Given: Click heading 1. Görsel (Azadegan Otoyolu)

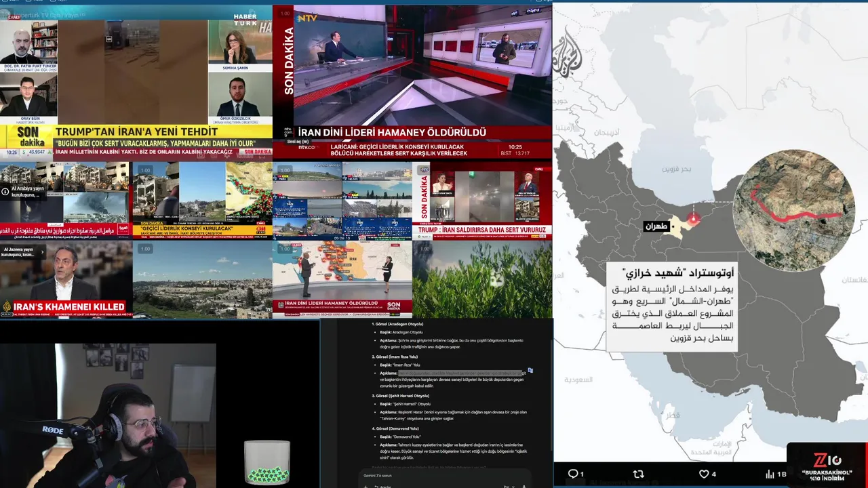Looking at the screenshot, I should click(397, 324).
